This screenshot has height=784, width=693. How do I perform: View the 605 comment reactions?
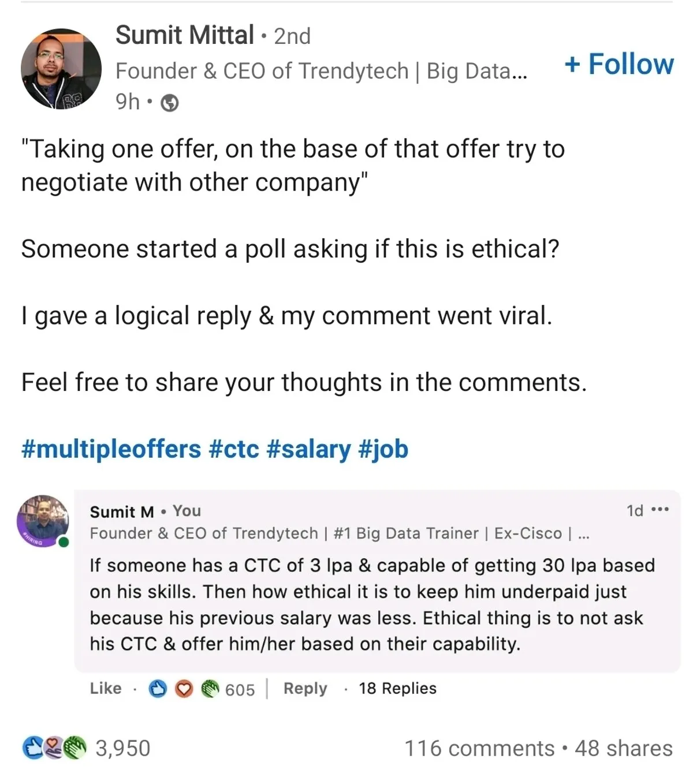pos(240,690)
